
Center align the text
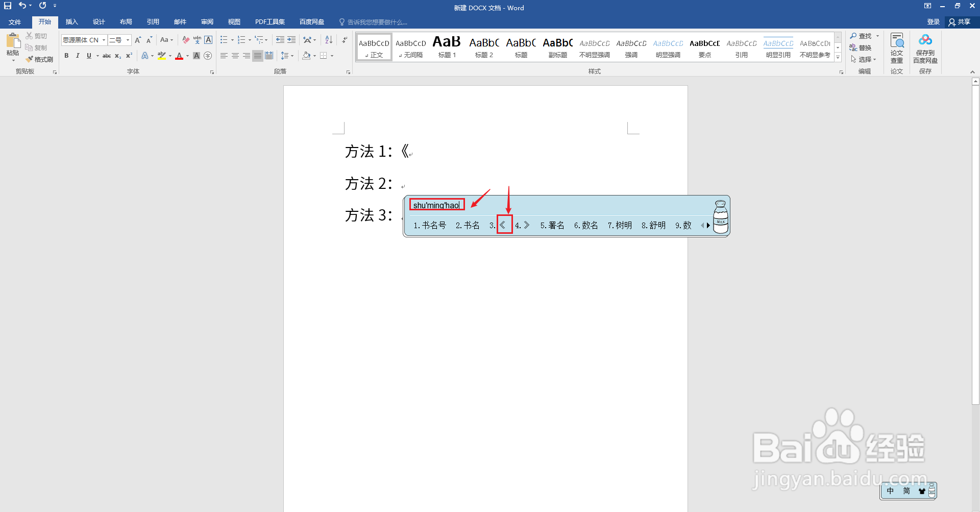pyautogui.click(x=235, y=56)
